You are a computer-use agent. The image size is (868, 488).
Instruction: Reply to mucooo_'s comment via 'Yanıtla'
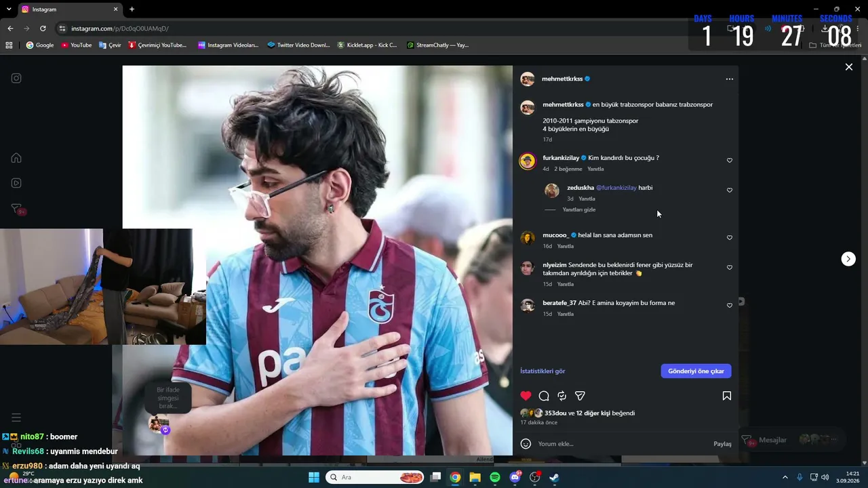pyautogui.click(x=566, y=246)
